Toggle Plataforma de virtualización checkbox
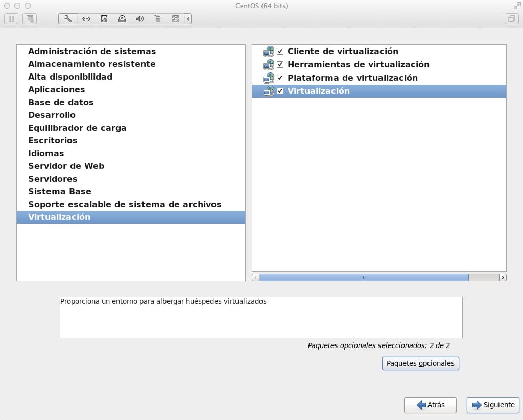523x420 pixels. tap(280, 78)
